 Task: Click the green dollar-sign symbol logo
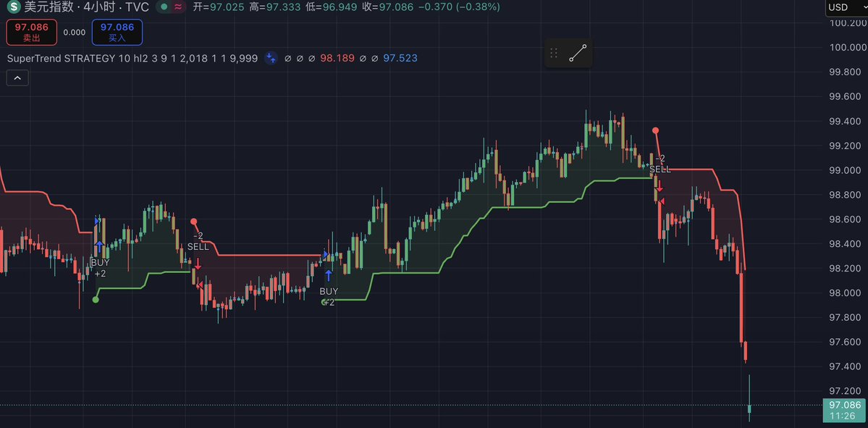coord(13,7)
